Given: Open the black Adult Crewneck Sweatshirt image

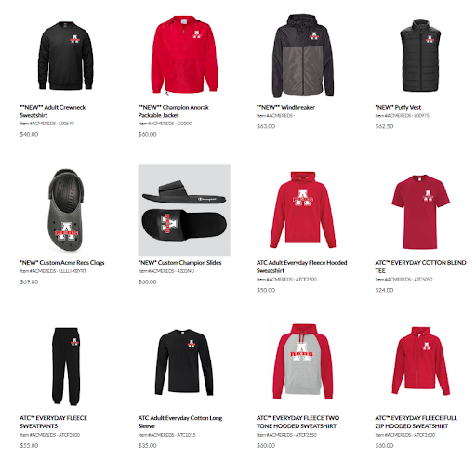Looking at the screenshot, I should [x=66, y=56].
